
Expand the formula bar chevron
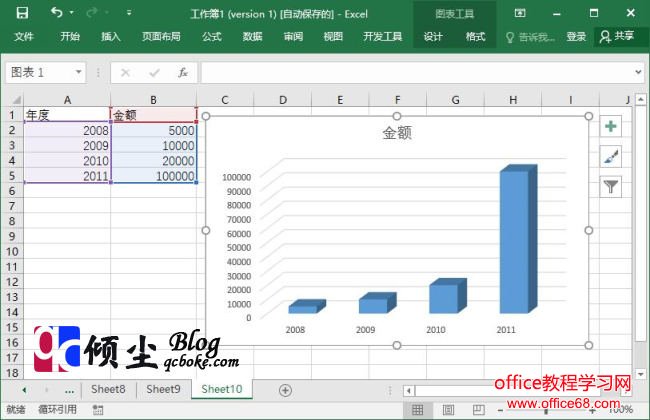pos(638,72)
